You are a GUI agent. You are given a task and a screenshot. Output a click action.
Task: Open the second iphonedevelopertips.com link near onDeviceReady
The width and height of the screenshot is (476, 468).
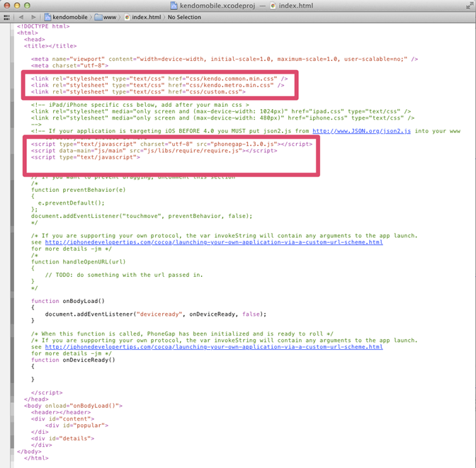[214, 347]
